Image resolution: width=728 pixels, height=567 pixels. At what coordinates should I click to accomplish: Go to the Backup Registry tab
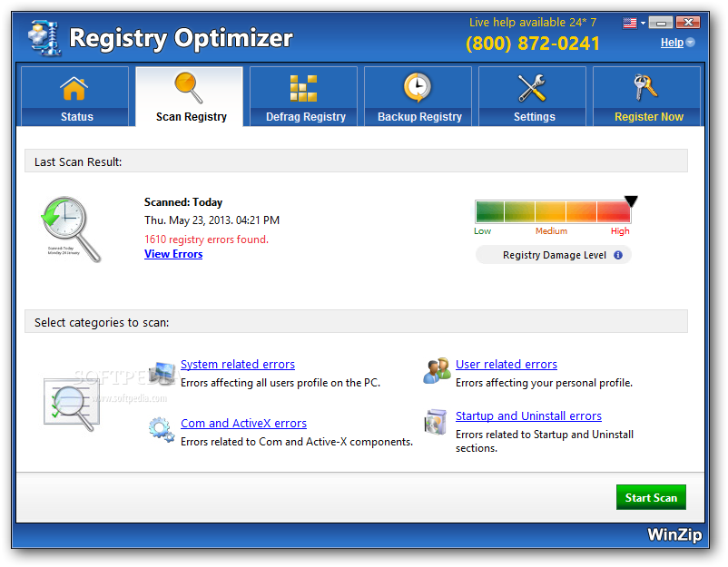(418, 96)
